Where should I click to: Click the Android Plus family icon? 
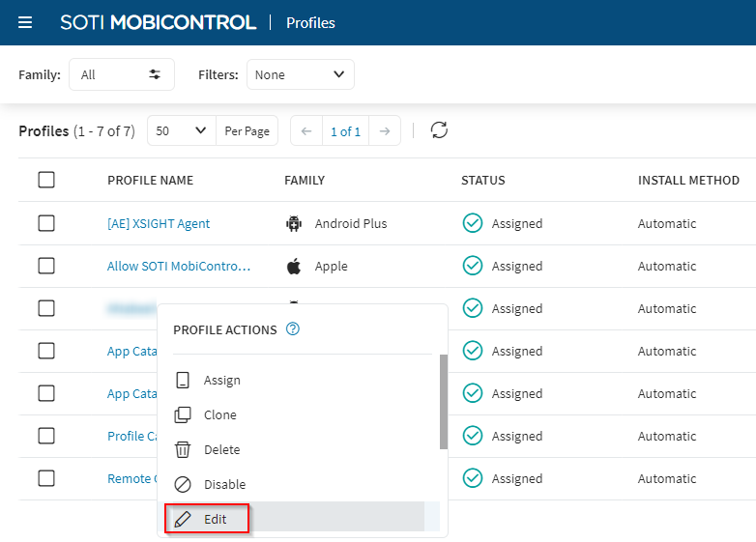tap(294, 223)
